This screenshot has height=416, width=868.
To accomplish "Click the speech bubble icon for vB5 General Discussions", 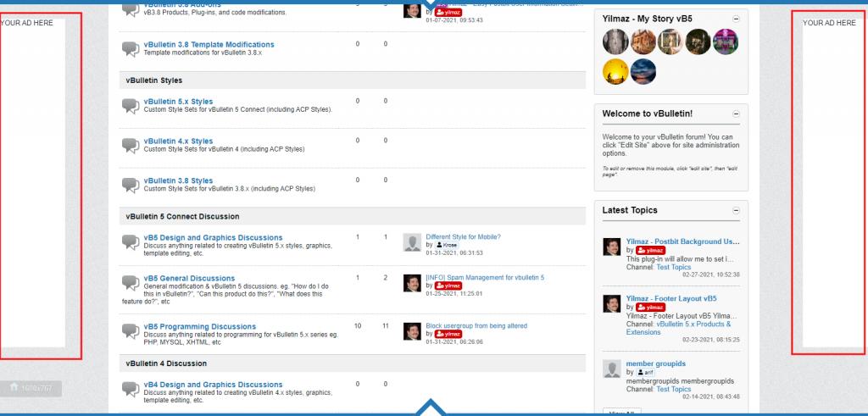I will pyautogui.click(x=131, y=282).
